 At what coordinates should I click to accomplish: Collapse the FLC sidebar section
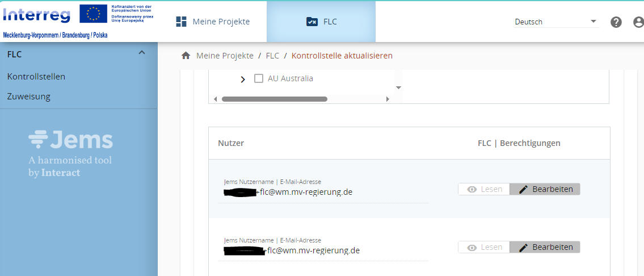[142, 53]
